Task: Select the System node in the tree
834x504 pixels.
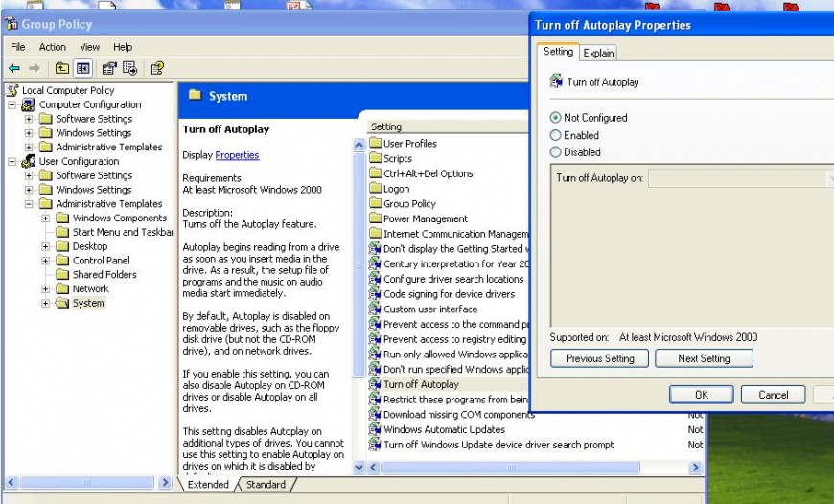Action: 88,303
